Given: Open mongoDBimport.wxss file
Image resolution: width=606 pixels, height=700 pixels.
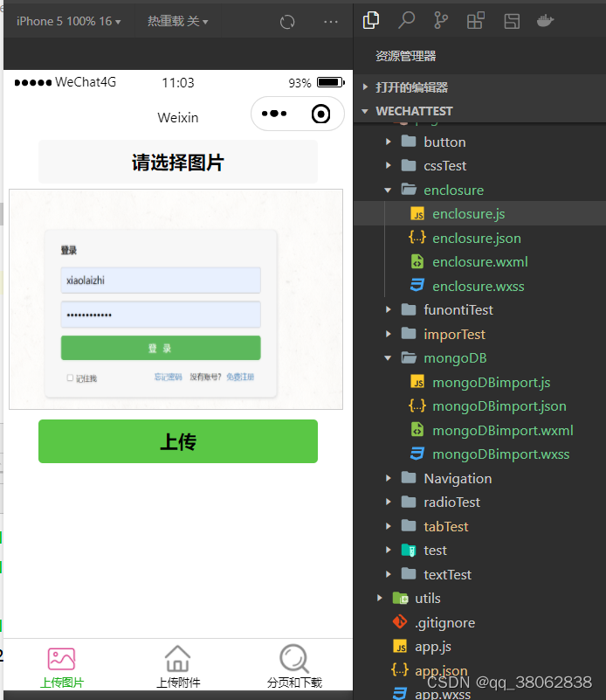Looking at the screenshot, I should [479, 454].
